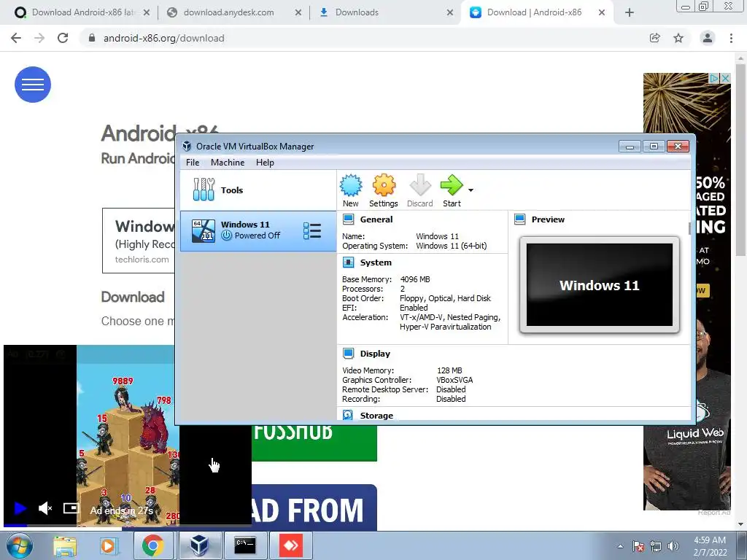Open the techloris.com ad link
The width and height of the screenshot is (747, 560).
pos(142,260)
